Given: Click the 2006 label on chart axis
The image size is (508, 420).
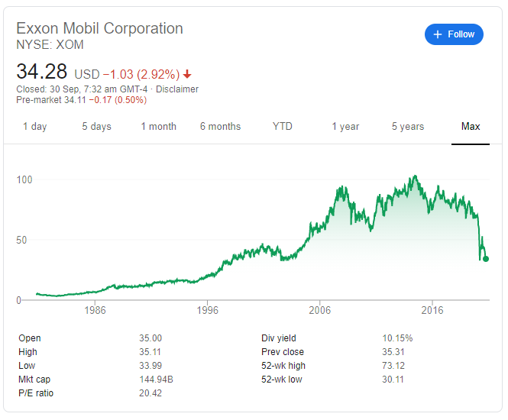Looking at the screenshot, I should point(319,311).
